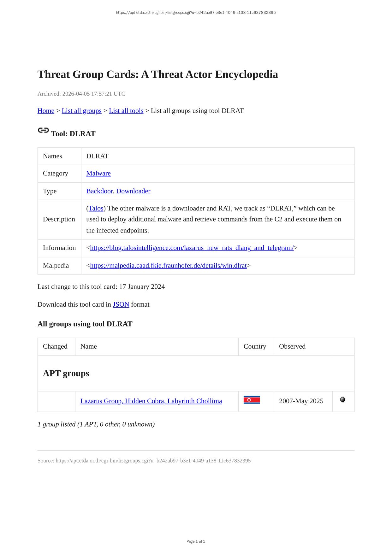
Task: Open the Lazarus Group, Hidden Cobra link
Action: pos(151,401)
